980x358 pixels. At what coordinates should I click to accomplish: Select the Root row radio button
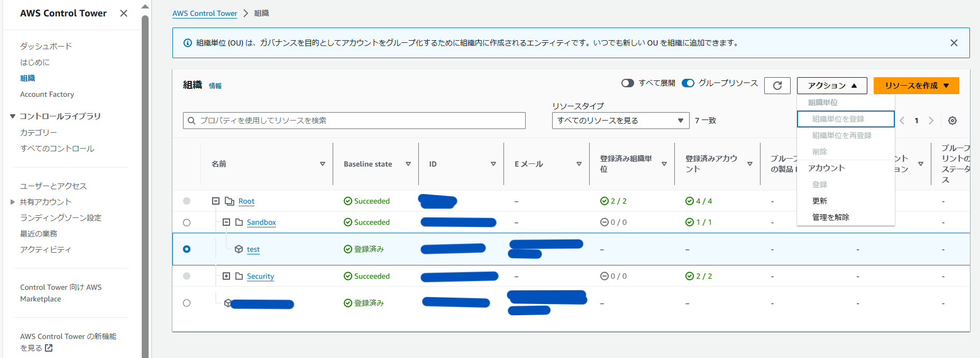click(187, 201)
